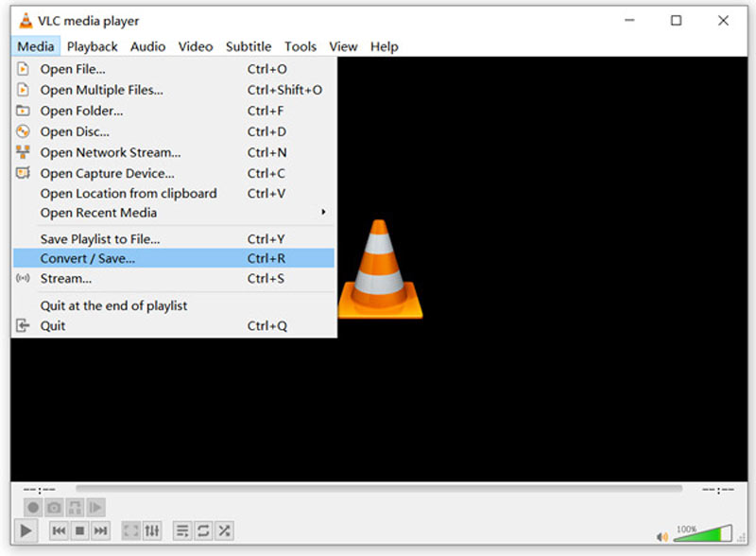This screenshot has height=556, width=756.
Task: Toggle fullscreen video mode icon
Action: [x=130, y=530]
